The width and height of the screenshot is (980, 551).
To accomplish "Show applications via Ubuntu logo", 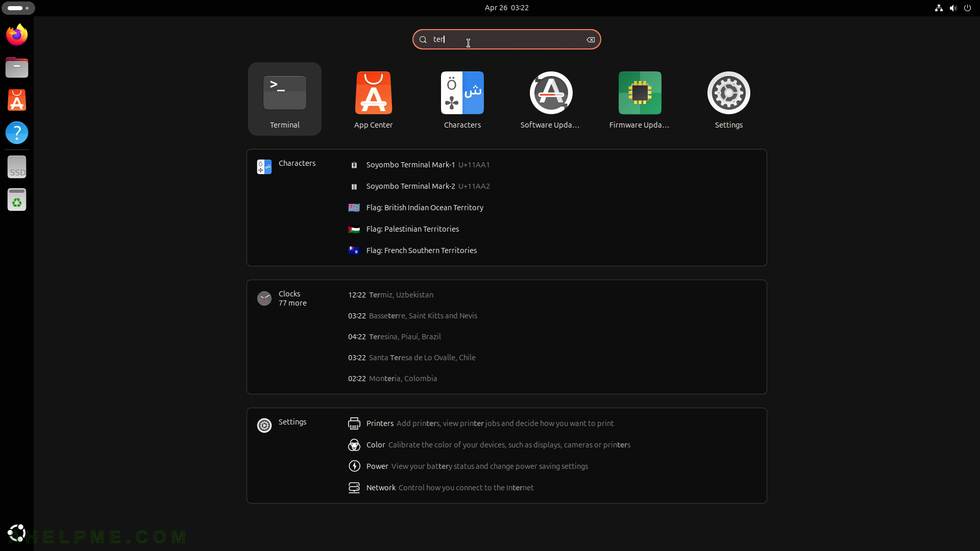I will pyautogui.click(x=17, y=533).
